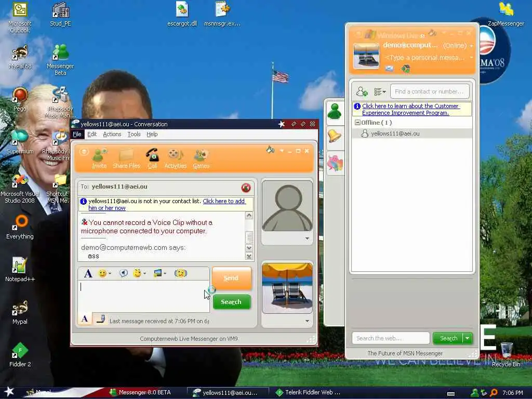Open the personal message dropdown arrow
532x399 pixels.
(472, 58)
